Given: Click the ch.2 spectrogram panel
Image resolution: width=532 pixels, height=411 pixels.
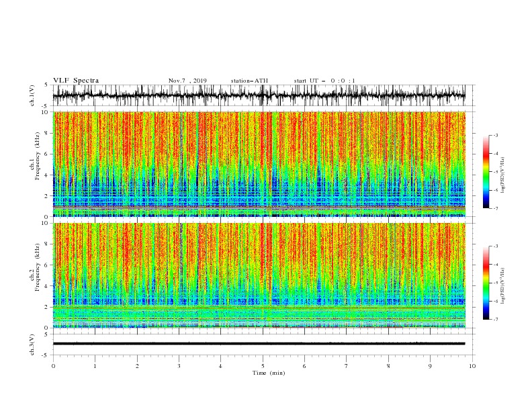Looking at the screenshot, I should click(259, 275).
